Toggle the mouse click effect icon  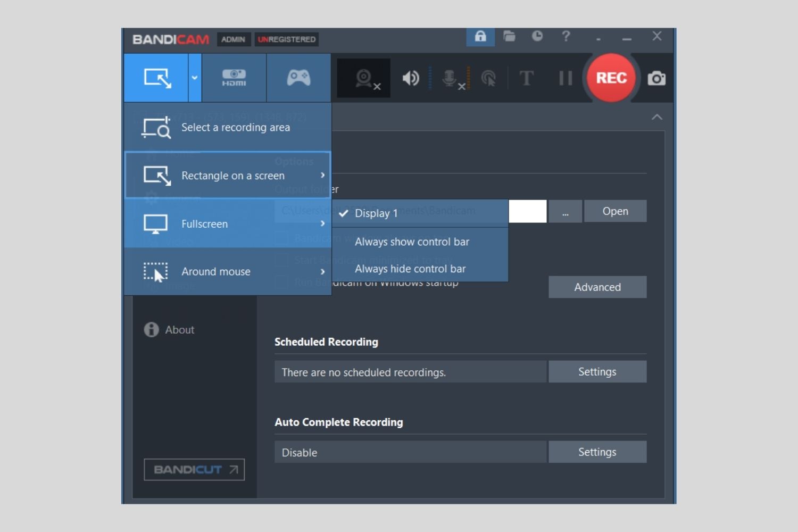(x=488, y=79)
